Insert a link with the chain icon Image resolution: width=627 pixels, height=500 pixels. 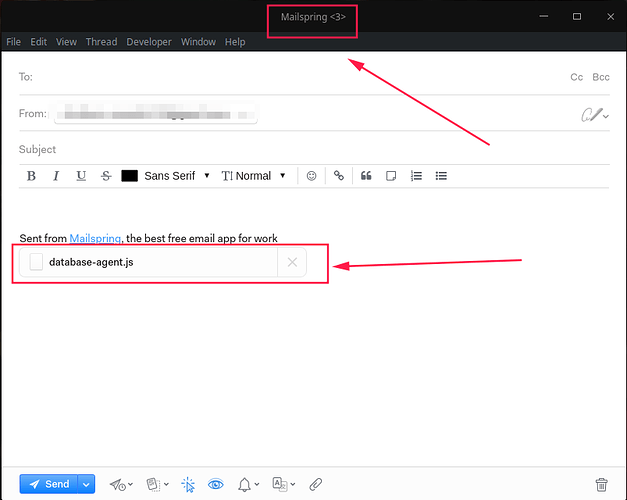point(339,176)
